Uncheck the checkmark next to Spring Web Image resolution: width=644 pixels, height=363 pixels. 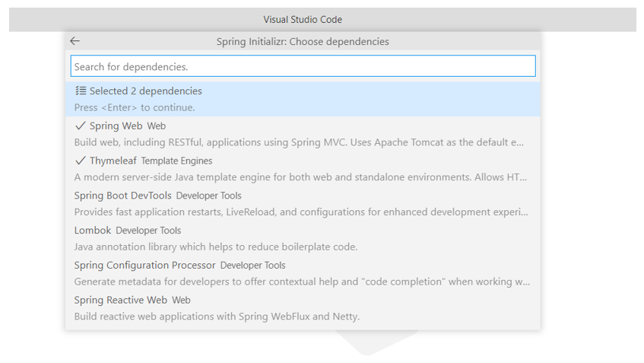[81, 126]
